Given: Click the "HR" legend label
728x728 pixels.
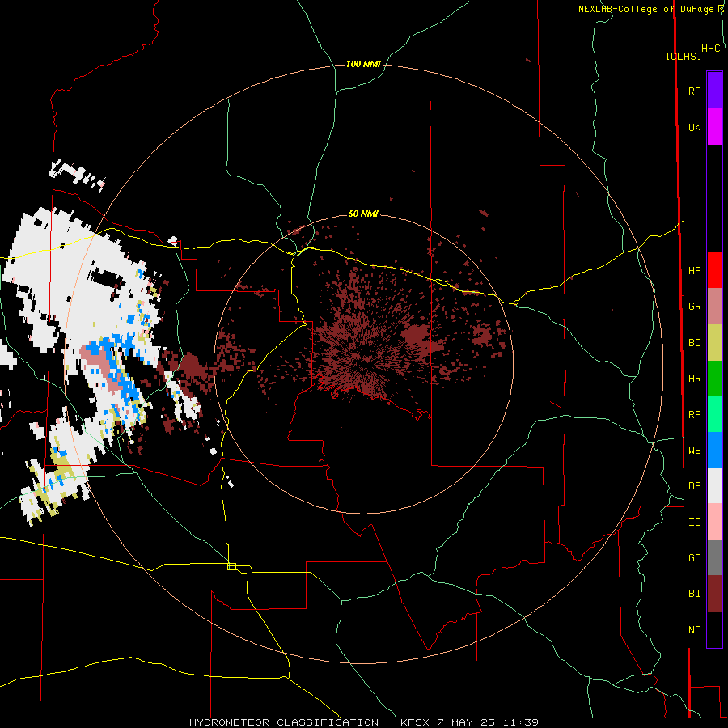Looking at the screenshot, I should point(694,379).
